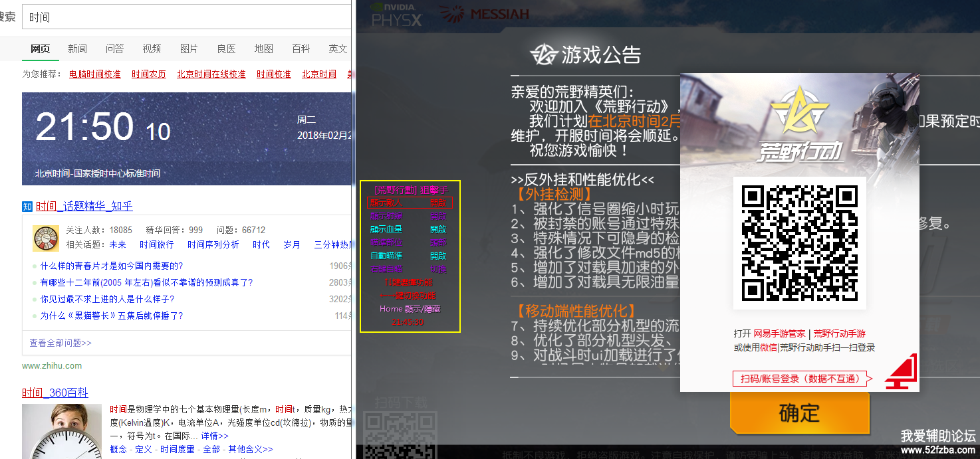Toggle 顯示敵人 in the cheat overlay

point(410,203)
